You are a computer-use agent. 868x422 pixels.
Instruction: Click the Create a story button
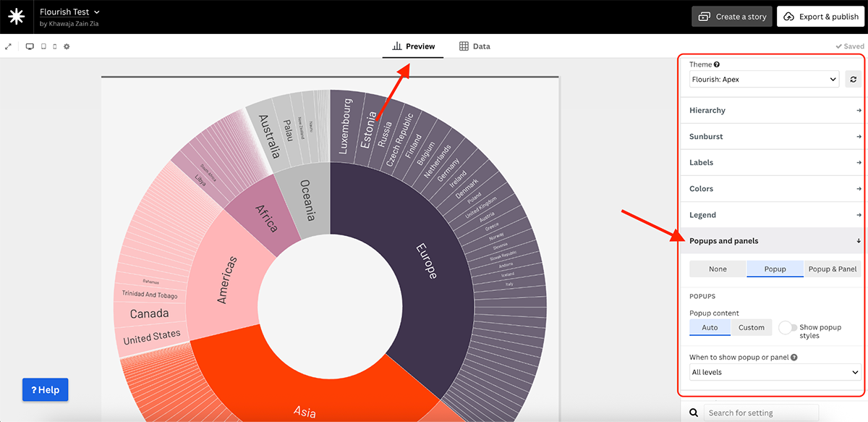click(x=731, y=16)
